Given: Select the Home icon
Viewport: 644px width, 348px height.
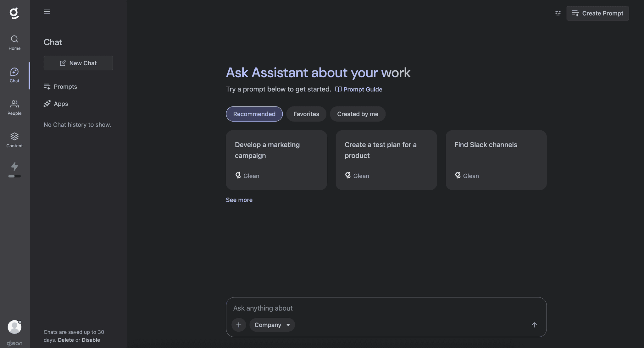Looking at the screenshot, I should pos(14,42).
